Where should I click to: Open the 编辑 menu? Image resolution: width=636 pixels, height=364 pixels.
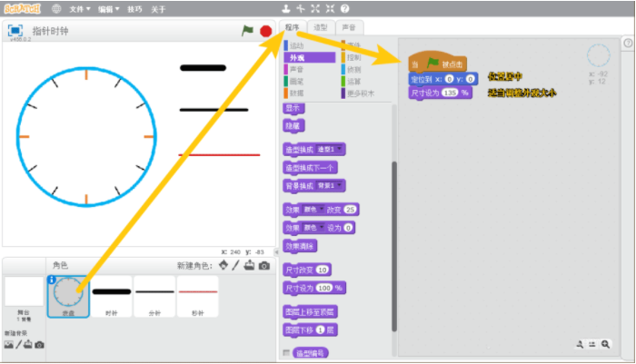108,8
